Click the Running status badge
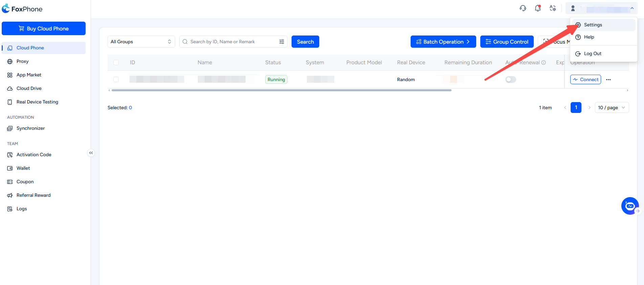644x285 pixels. (276, 79)
